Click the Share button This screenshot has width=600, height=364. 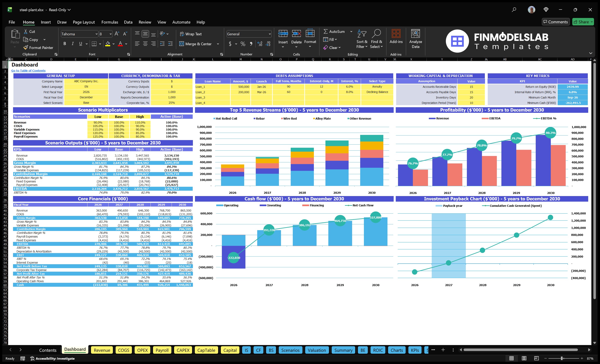click(x=583, y=22)
